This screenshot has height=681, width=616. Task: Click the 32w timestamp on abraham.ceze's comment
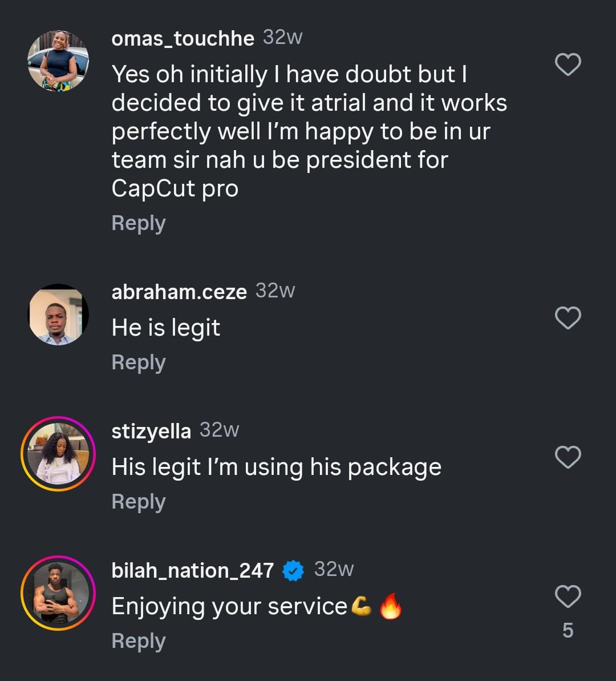(276, 291)
